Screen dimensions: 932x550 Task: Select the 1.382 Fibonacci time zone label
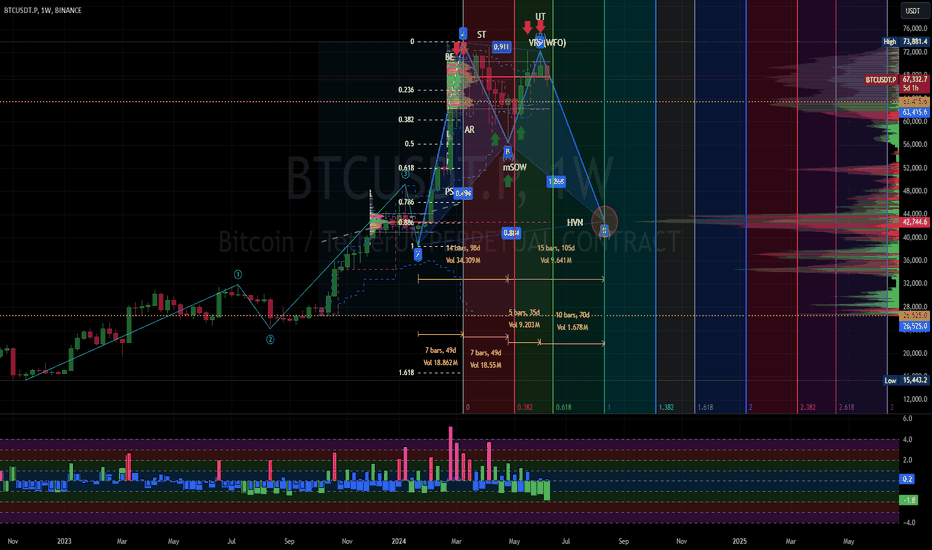tap(666, 407)
